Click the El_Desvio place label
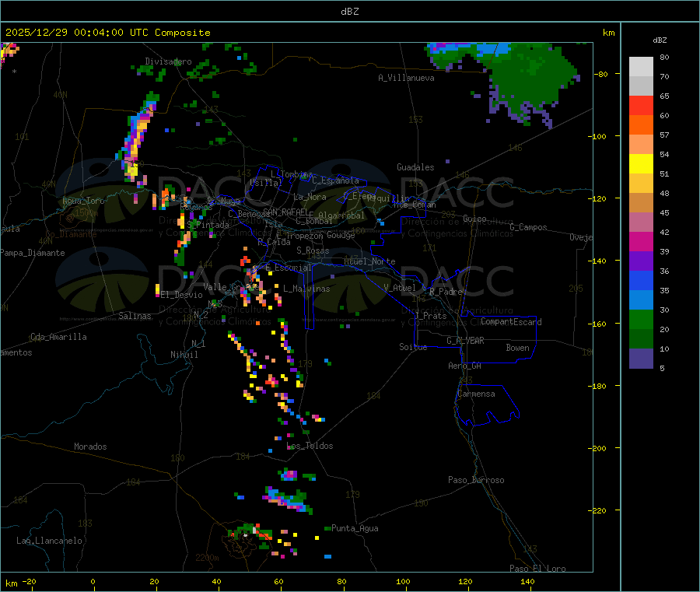The width and height of the screenshot is (700, 592). pyautogui.click(x=181, y=295)
